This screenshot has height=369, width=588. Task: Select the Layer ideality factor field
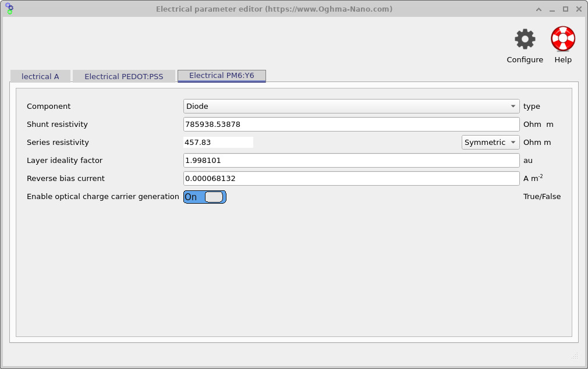coord(350,160)
